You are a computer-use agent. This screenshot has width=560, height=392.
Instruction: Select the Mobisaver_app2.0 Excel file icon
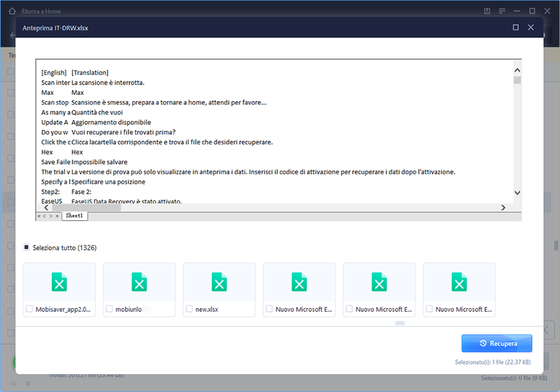(59, 282)
